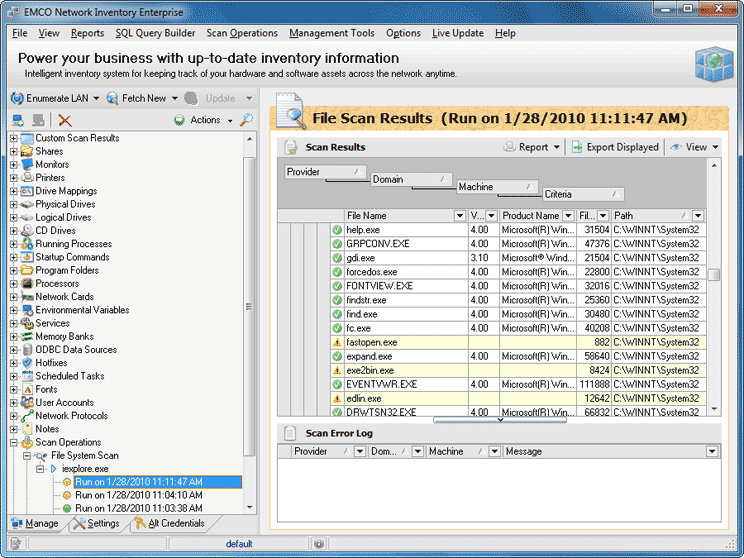The width and height of the screenshot is (744, 558).
Task: Click the Hotfixes shield icon
Action: point(27,363)
